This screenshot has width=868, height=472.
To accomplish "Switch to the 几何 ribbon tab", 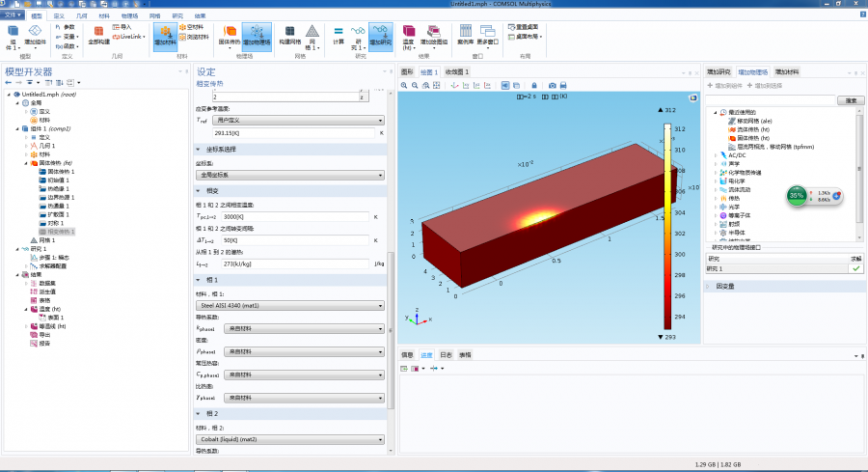I will click(81, 16).
